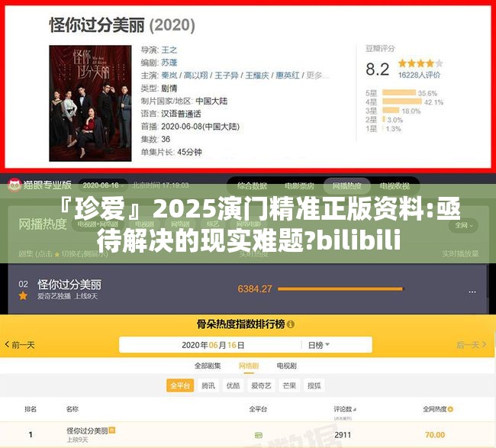Screen dimensions: 496x448
Task: Select the 综艺 filter pill
Action: click(x=213, y=224)
